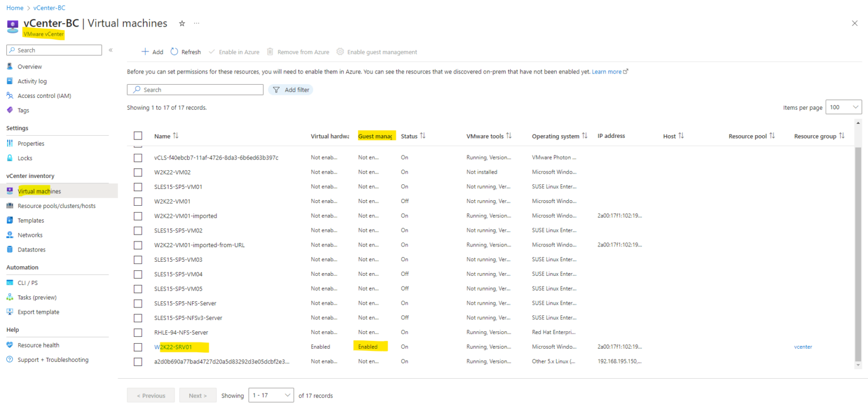Favorite vCenter-BC with the star icon
Image resolution: width=868 pixels, height=411 pixels.
[x=181, y=23]
